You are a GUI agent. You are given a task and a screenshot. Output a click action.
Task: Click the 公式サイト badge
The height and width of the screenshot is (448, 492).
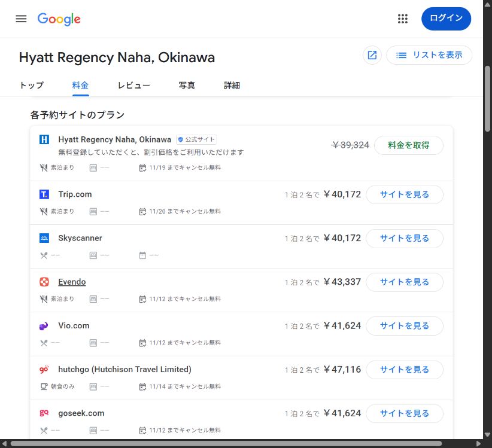(196, 139)
